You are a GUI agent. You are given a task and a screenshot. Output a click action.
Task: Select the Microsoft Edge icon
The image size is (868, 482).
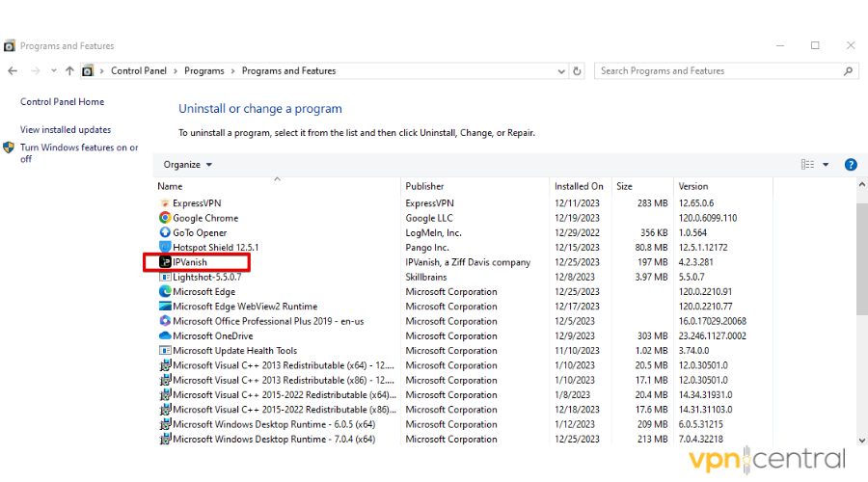pyautogui.click(x=165, y=291)
